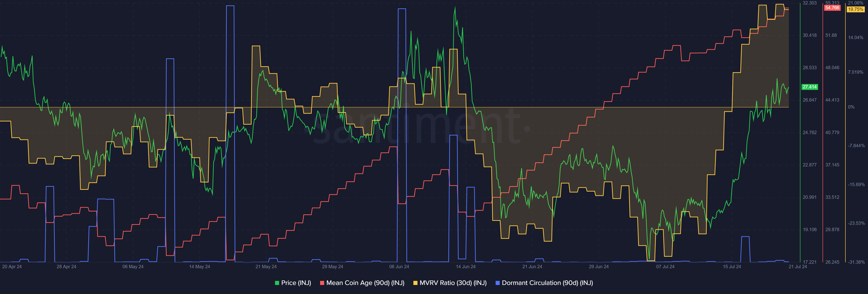Image resolution: width=868 pixels, height=294 pixels.
Task: Click the 28.533 price axis value
Action: [809, 68]
